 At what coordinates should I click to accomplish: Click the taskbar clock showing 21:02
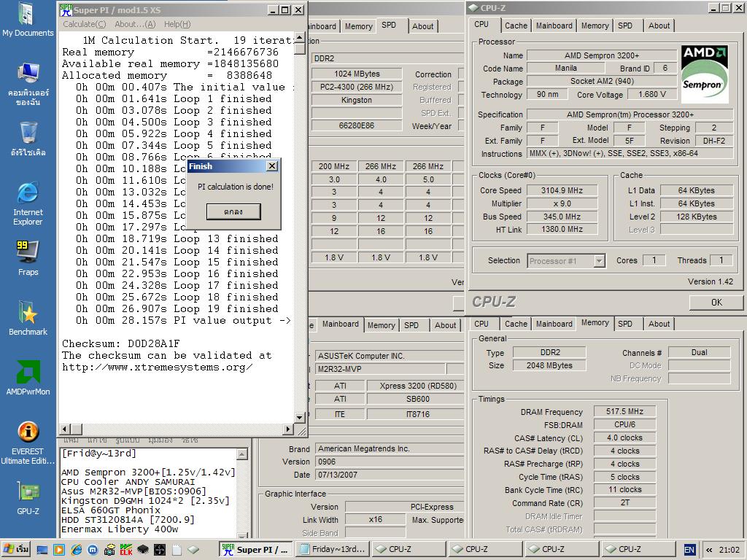729,550
